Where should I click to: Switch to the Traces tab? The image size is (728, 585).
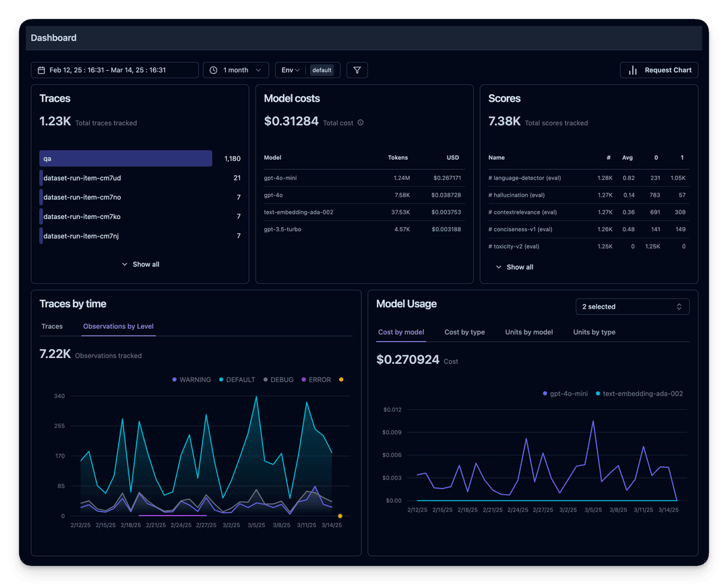click(x=52, y=326)
